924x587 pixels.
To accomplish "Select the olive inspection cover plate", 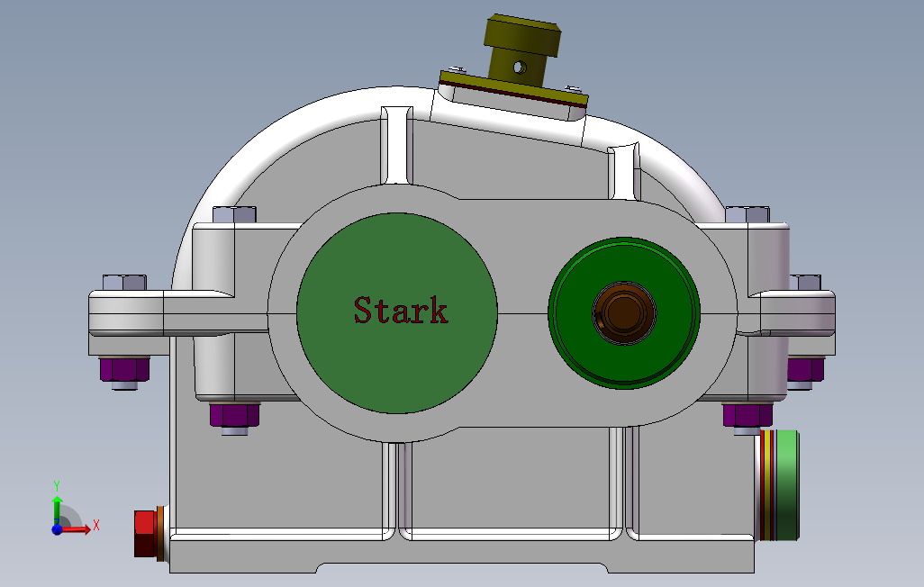I will tap(514, 90).
